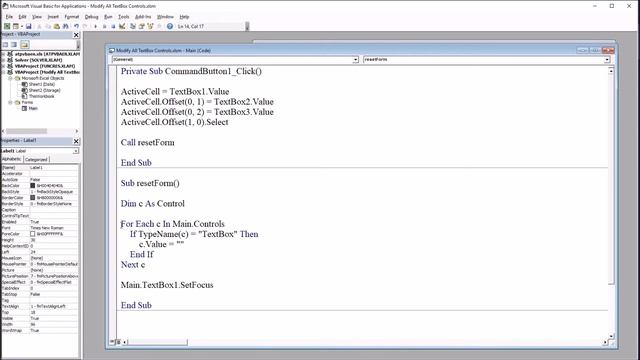Open the File menu
This screenshot has width=640, height=360.
click(9, 17)
